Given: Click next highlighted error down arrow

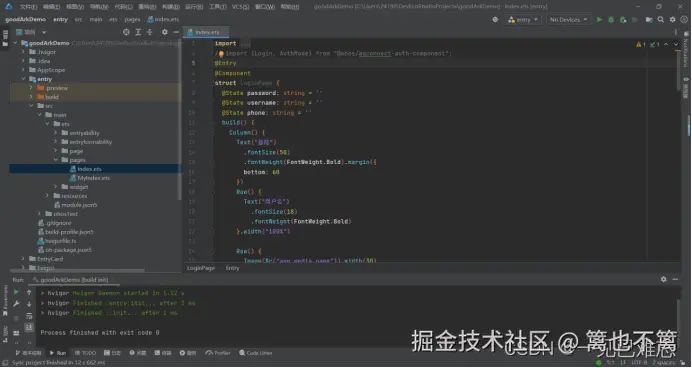Looking at the screenshot, I should click(x=676, y=45).
